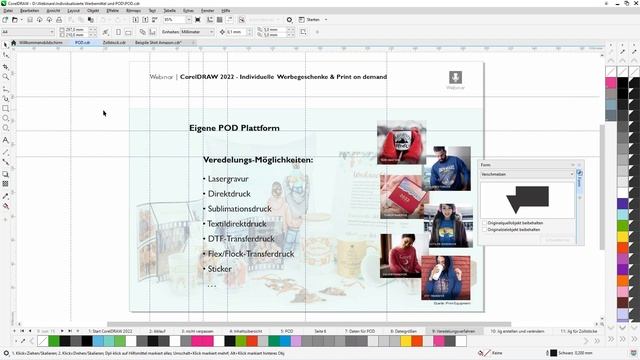Select the Polygon tool in the toolbox
This screenshot has width=640, height=360.
[x=5, y=129]
